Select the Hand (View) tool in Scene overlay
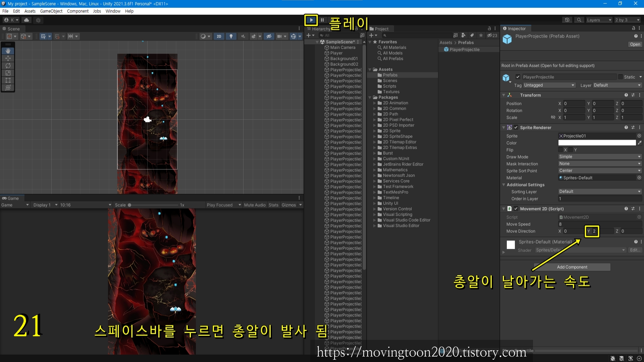 click(8, 51)
